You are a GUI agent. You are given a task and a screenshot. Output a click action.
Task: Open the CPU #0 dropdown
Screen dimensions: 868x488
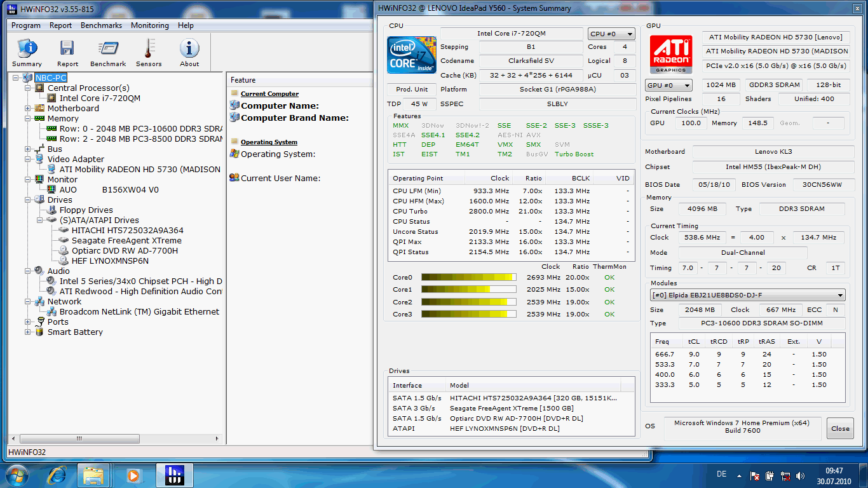point(611,34)
